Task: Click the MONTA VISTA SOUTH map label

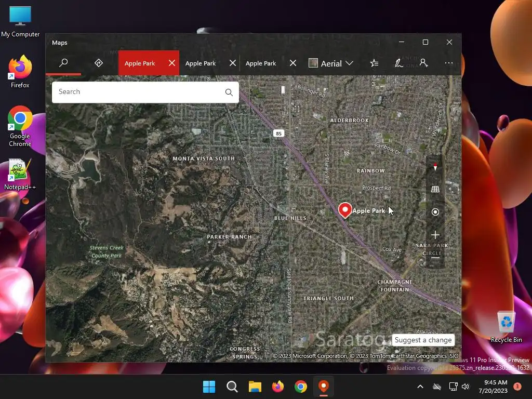Action: pos(204,158)
